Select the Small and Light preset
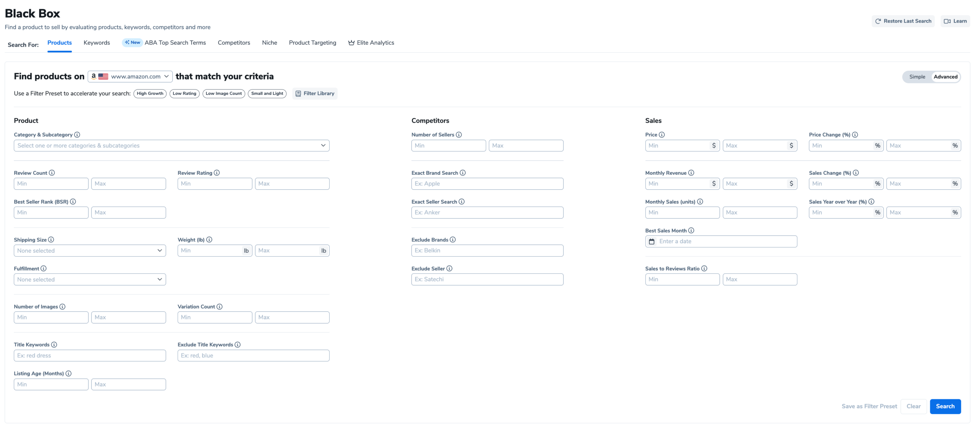Viewport: 980px width, 431px height. [267, 93]
